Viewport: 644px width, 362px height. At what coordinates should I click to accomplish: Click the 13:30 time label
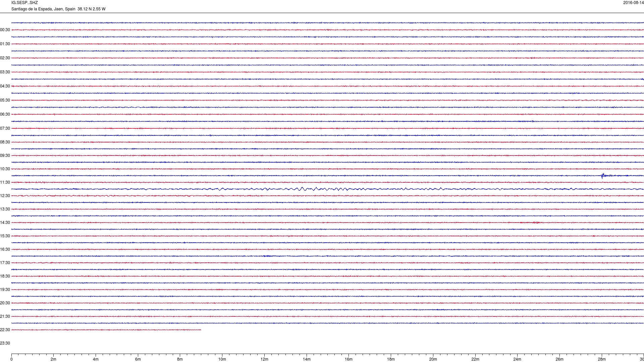(x=5, y=209)
